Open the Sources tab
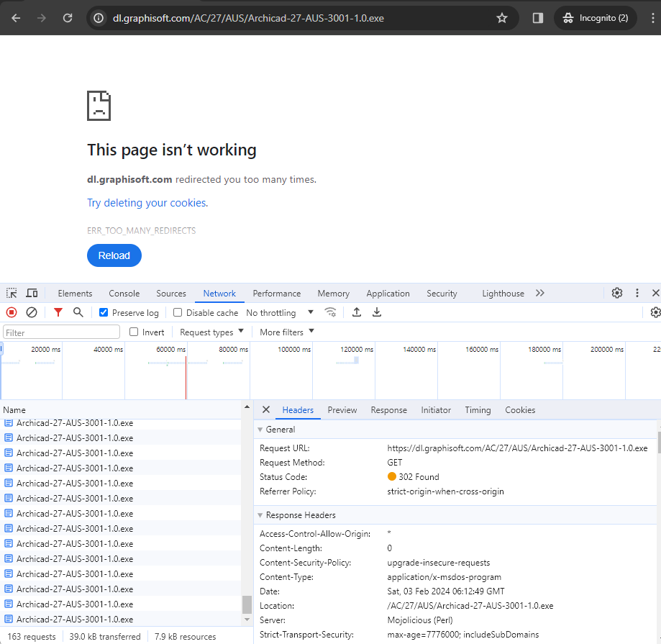 click(171, 294)
